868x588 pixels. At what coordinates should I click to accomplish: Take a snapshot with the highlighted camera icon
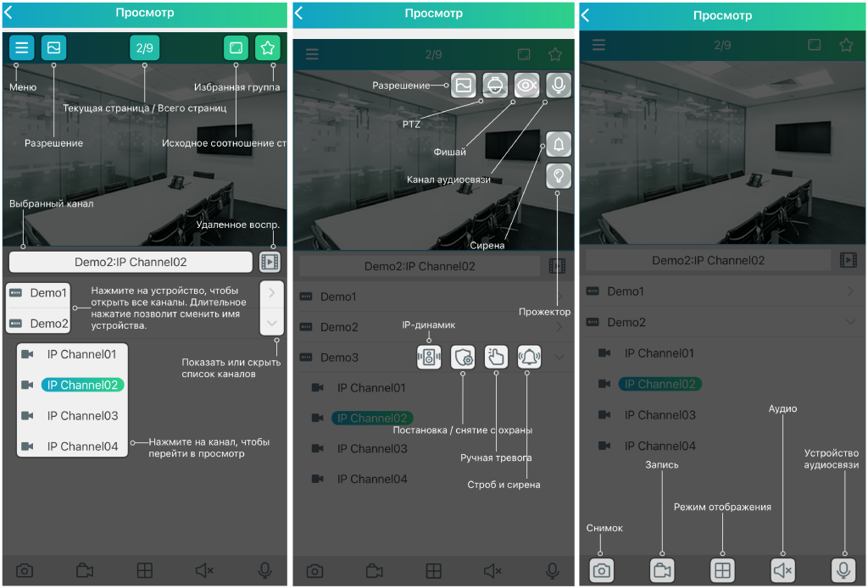click(602, 571)
